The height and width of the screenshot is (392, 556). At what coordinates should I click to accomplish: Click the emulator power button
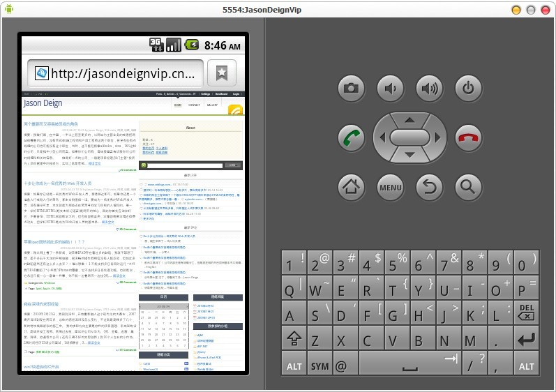468,88
